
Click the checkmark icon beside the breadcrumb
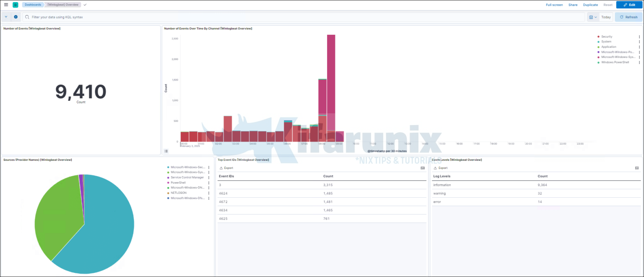coord(85,5)
